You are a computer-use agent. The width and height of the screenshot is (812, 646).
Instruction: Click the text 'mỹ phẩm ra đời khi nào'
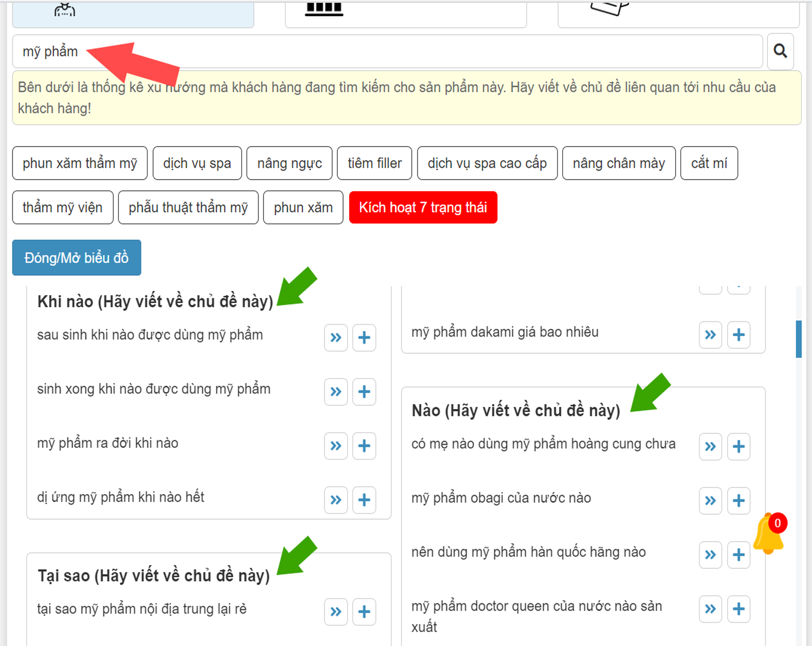(x=108, y=443)
